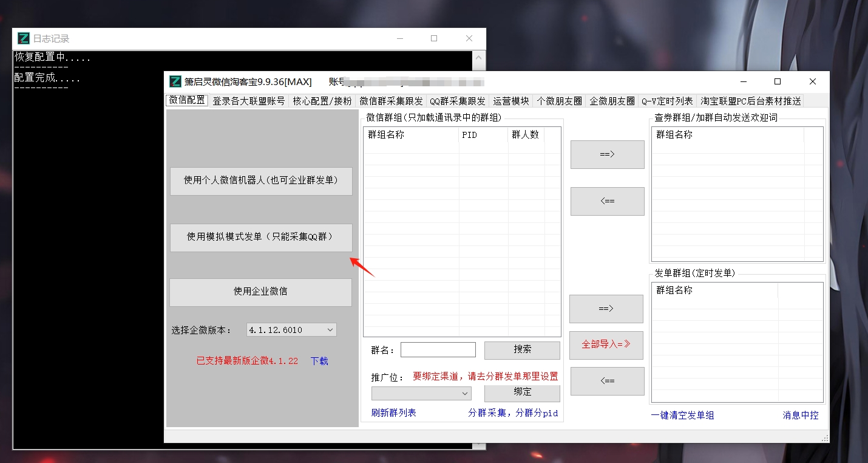
Task: Click 群组名称 header in 微信群组 list
Action: click(x=411, y=135)
